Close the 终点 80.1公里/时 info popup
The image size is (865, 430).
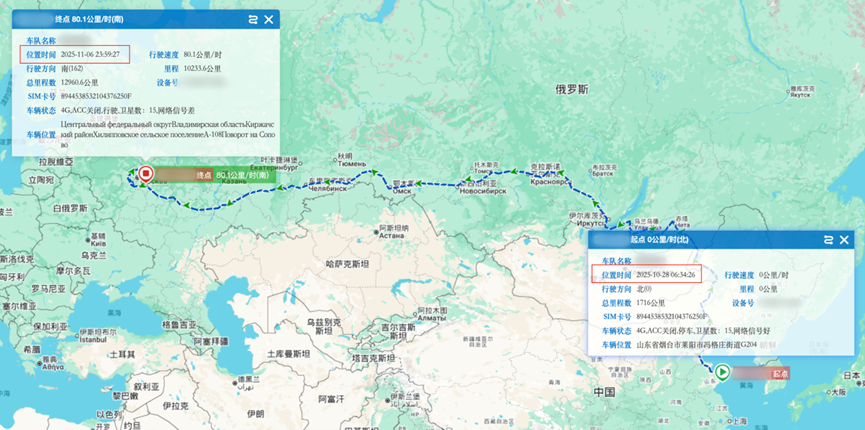269,19
